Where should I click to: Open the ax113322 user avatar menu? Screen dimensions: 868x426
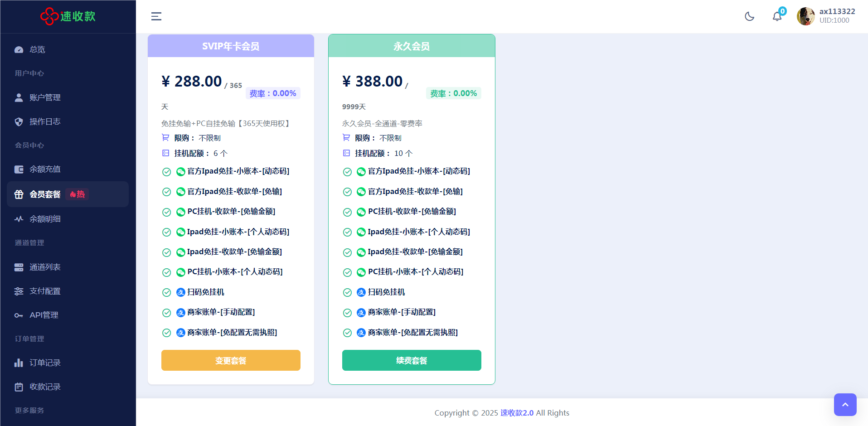[805, 16]
